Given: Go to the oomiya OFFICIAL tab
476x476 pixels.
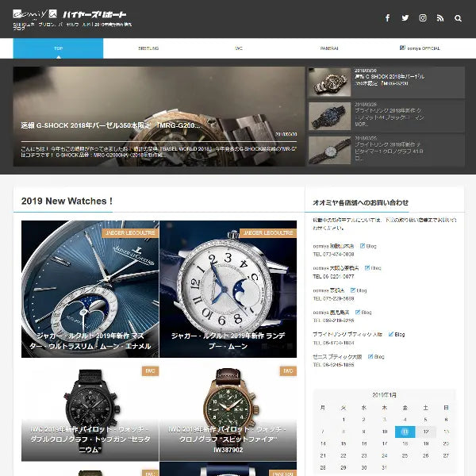Looking at the screenshot, I should tap(419, 48).
